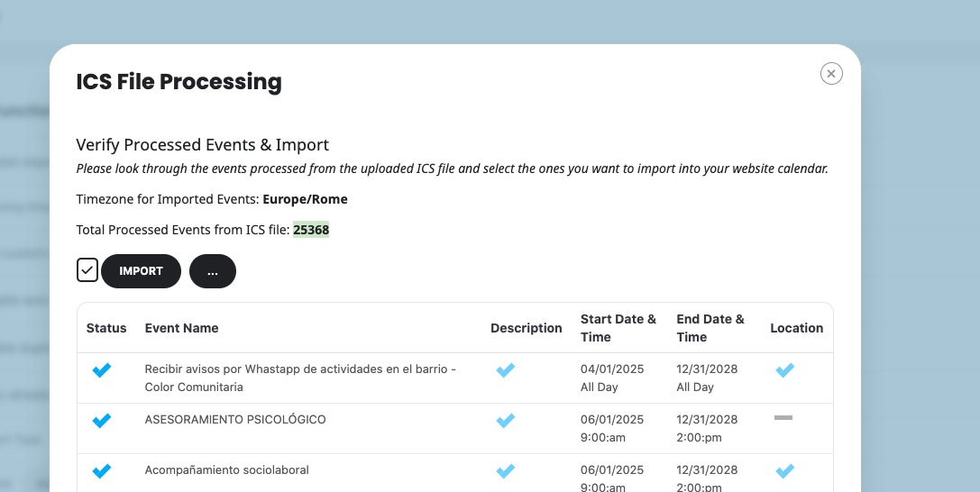980x492 pixels.
Task: Select the Acompañamiento sociolaboral event name
Action: (x=227, y=470)
